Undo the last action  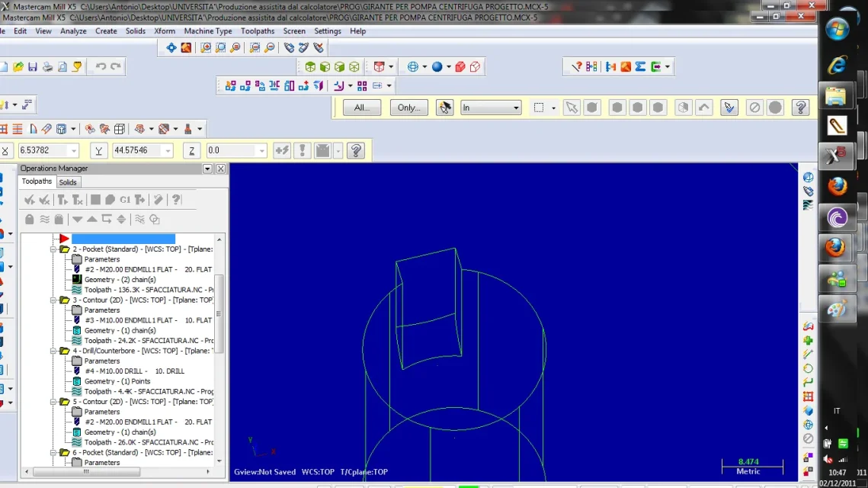coord(101,66)
